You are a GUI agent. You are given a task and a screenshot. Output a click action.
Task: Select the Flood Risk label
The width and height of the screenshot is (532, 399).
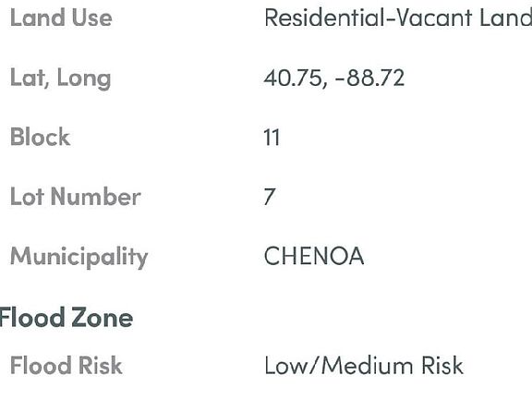tap(66, 366)
